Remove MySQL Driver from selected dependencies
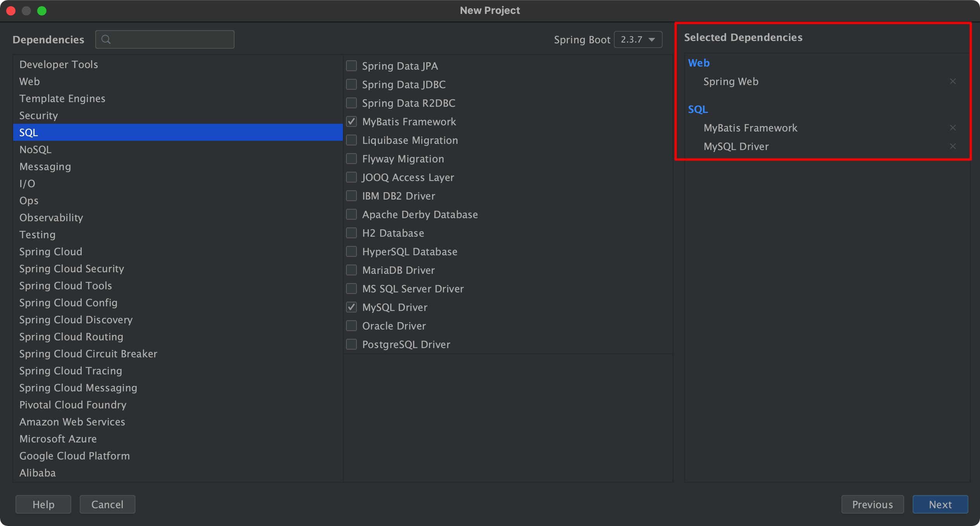This screenshot has height=526, width=980. pyautogui.click(x=953, y=146)
